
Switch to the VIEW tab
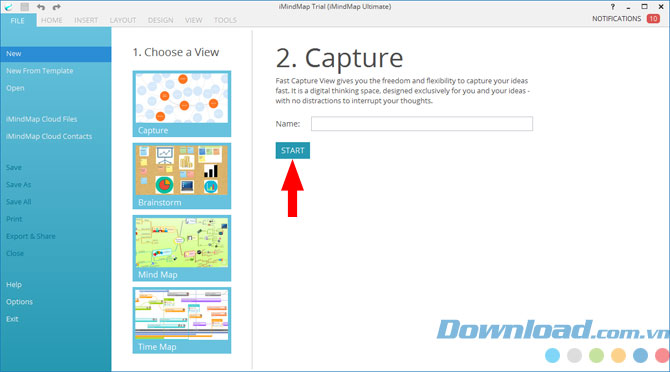(x=194, y=21)
